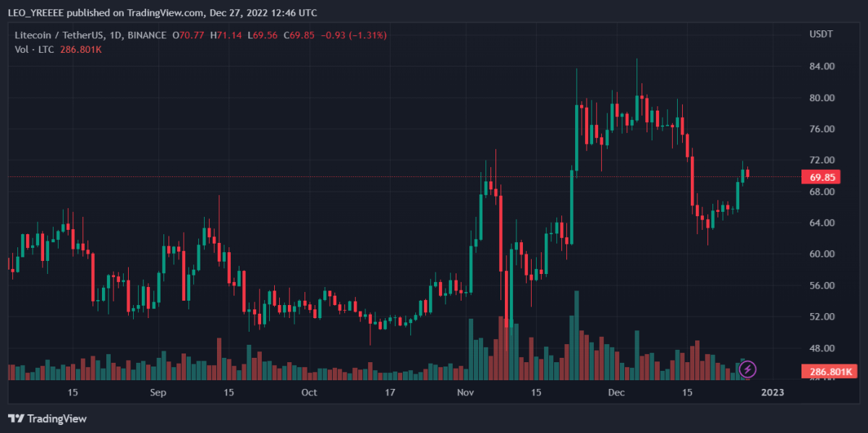Click the 48.00 price axis label
This screenshot has width=868, height=433.
pos(823,348)
